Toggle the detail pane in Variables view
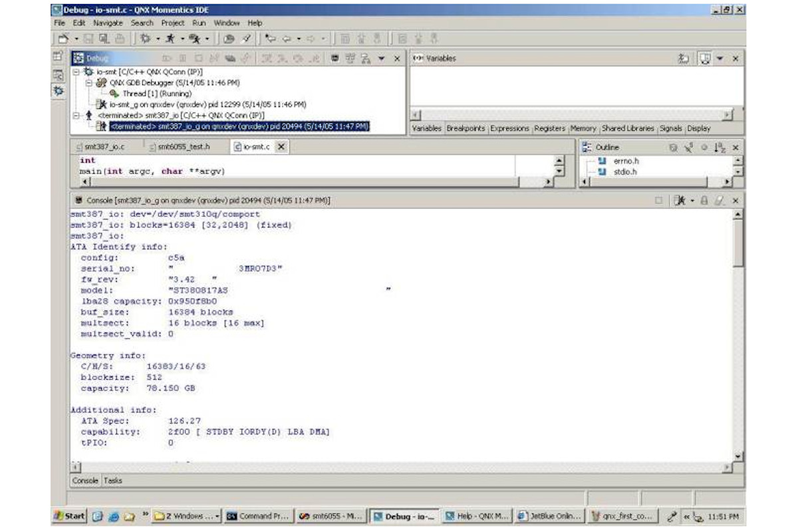 705,59
